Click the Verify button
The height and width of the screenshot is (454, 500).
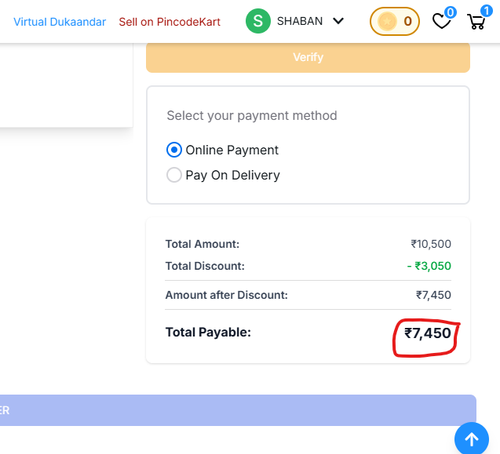308,57
